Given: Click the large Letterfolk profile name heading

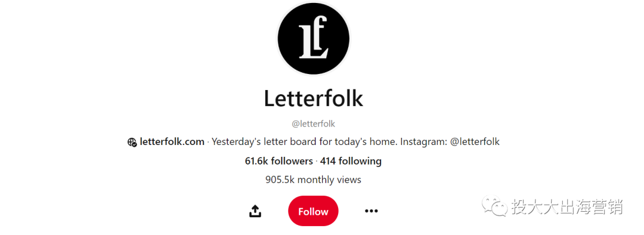Looking at the screenshot, I should click(314, 98).
